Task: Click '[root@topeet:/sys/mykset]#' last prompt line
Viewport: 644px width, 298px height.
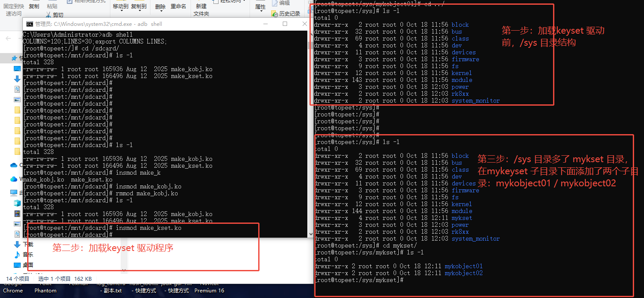Action: 359,280
